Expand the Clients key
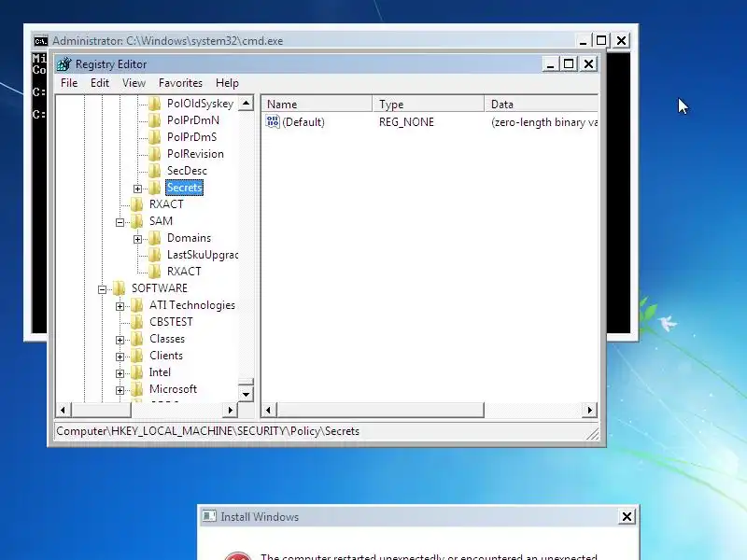 [x=120, y=357]
